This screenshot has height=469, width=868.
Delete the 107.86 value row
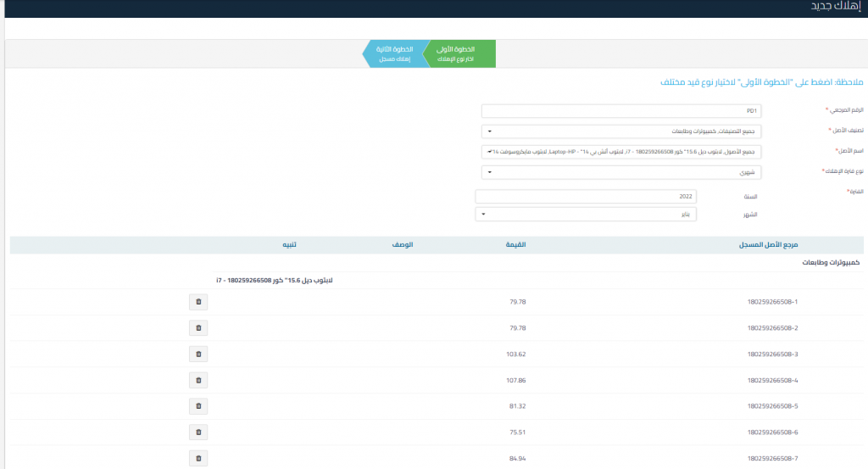coord(198,380)
